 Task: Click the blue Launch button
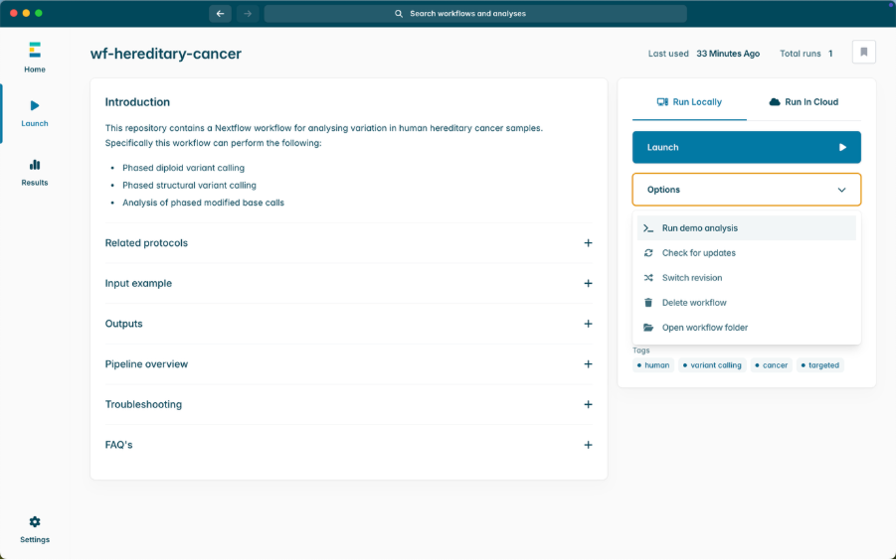click(x=746, y=147)
